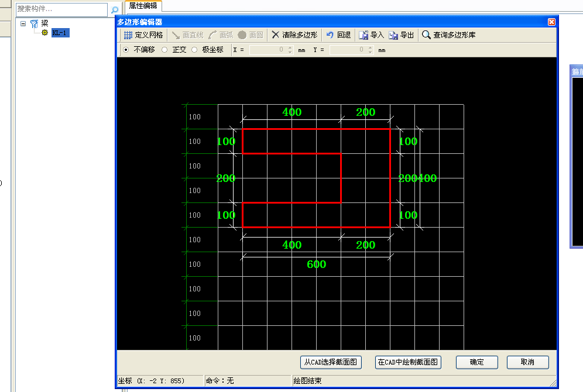Select the 正交 radio option

[x=164, y=50]
